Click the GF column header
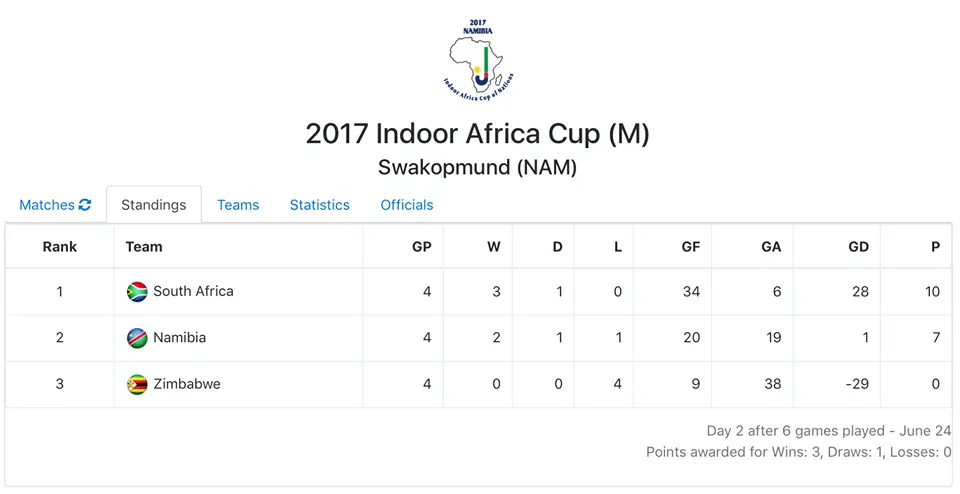 point(691,247)
